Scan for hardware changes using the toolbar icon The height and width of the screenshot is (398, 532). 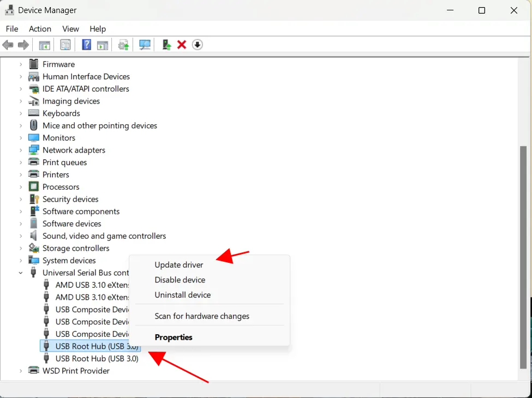[x=144, y=44]
